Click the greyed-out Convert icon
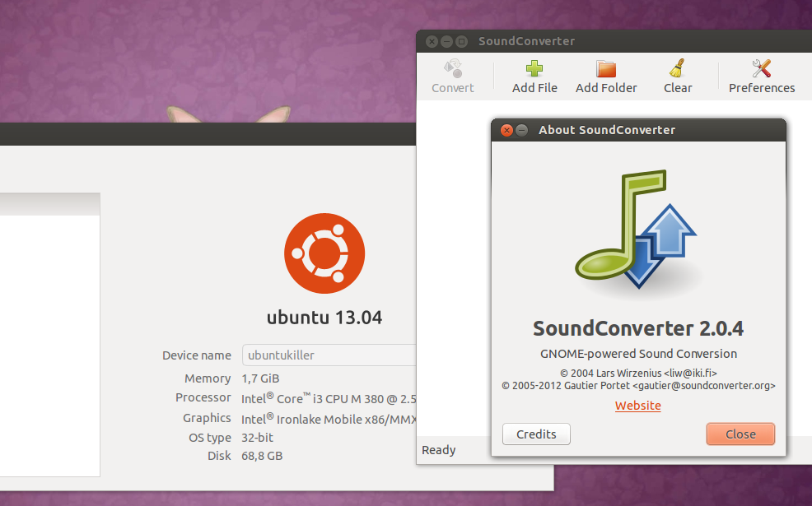 [x=452, y=69]
